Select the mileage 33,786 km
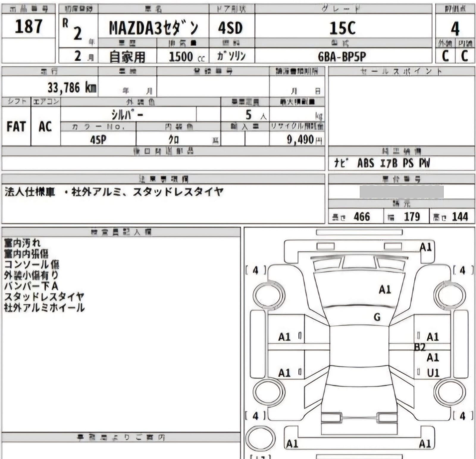Image resolution: width=476 pixels, height=459 pixels. [x=72, y=88]
